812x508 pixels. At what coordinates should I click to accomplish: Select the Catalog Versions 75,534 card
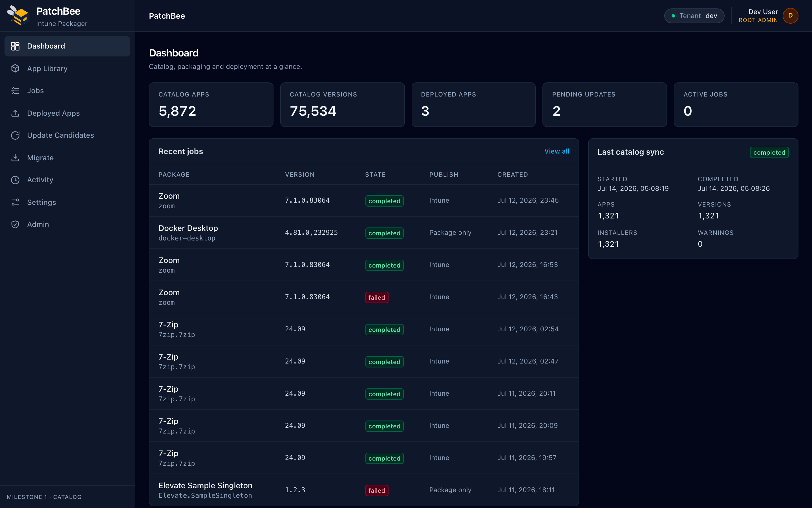coord(342,104)
